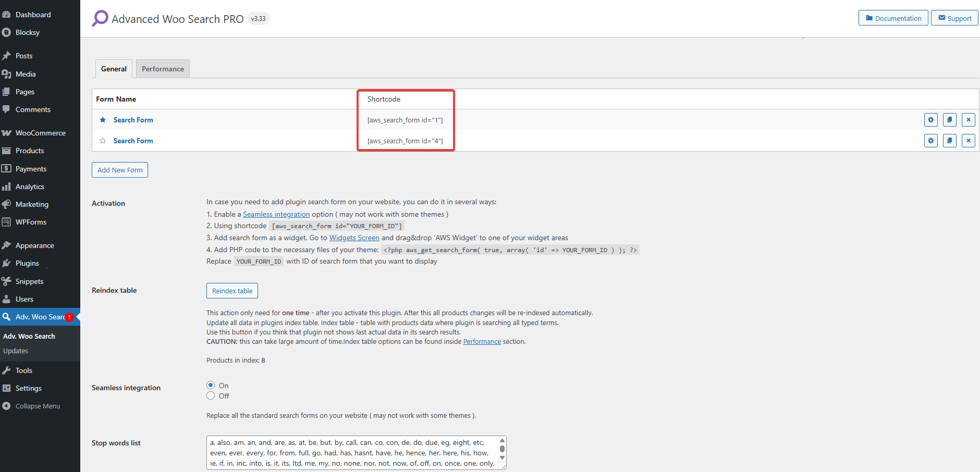Delete the first Search Form with X icon

point(968,120)
